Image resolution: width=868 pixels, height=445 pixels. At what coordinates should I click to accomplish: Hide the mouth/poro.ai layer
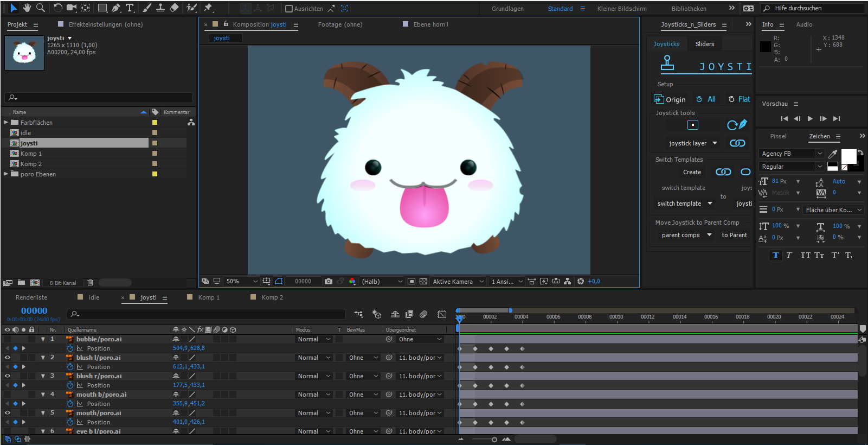(8, 413)
